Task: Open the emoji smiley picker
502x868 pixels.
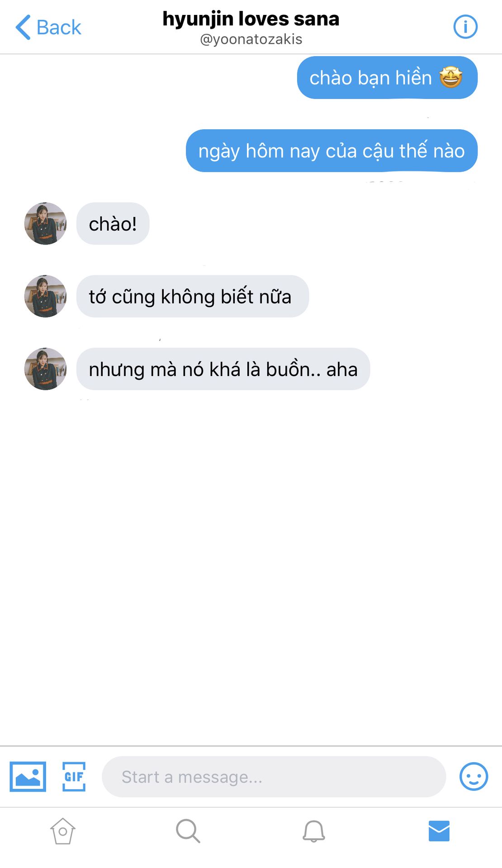Action: coord(474,777)
